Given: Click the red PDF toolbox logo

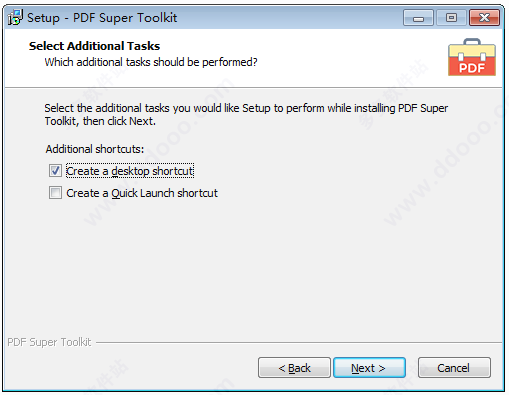Looking at the screenshot, I should pos(472,57).
